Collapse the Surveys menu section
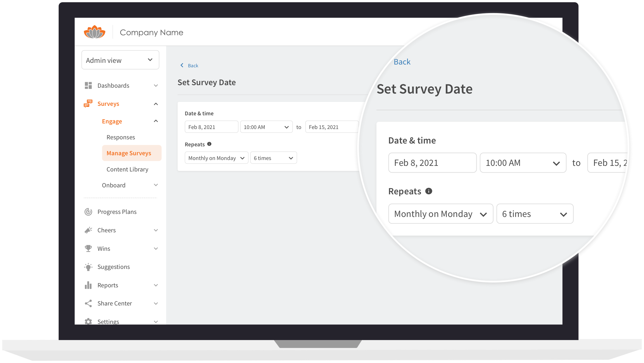The height and width of the screenshot is (363, 644). (x=156, y=104)
